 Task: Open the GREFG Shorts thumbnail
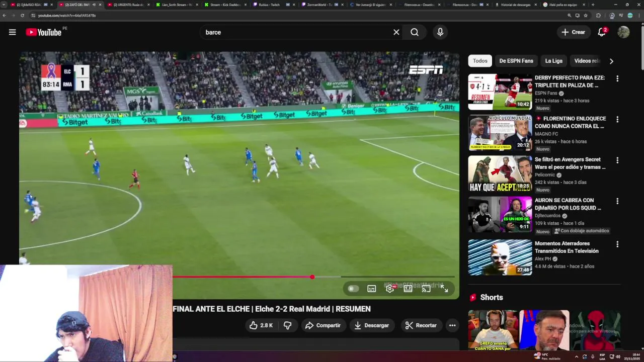pyautogui.click(x=493, y=330)
